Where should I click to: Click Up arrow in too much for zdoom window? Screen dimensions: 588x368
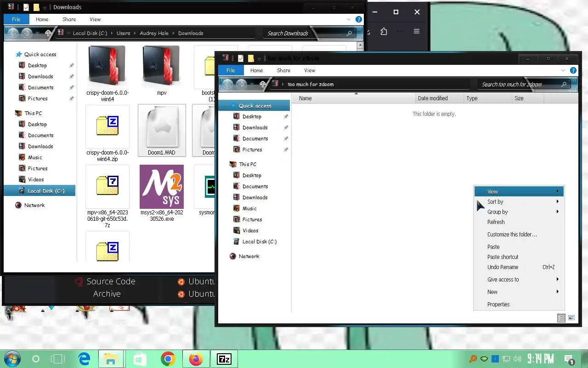263,84
